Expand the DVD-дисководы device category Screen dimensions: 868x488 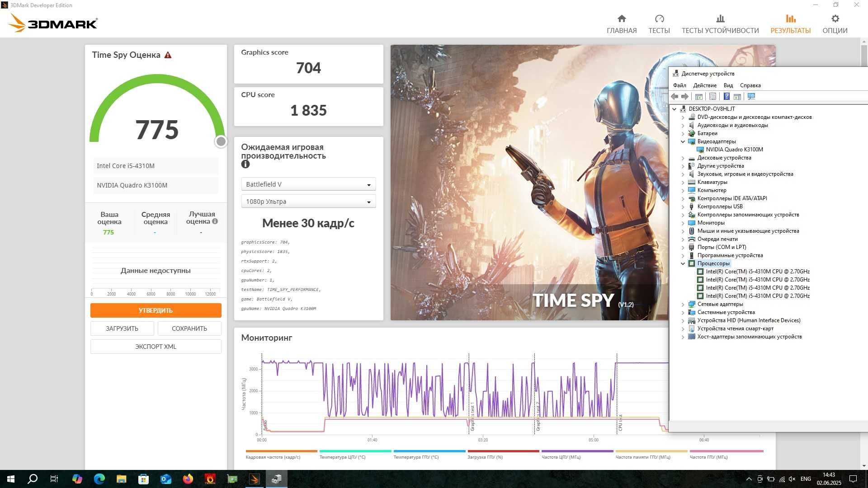click(x=683, y=117)
